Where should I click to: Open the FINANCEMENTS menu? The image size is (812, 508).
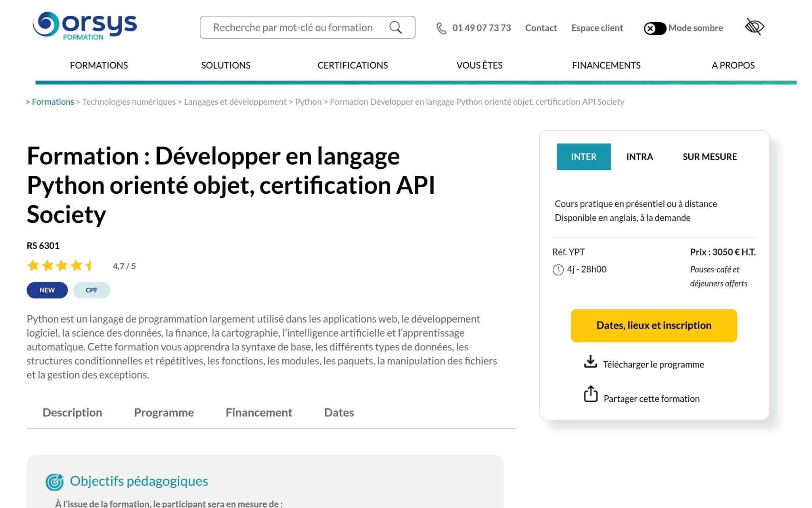click(606, 65)
